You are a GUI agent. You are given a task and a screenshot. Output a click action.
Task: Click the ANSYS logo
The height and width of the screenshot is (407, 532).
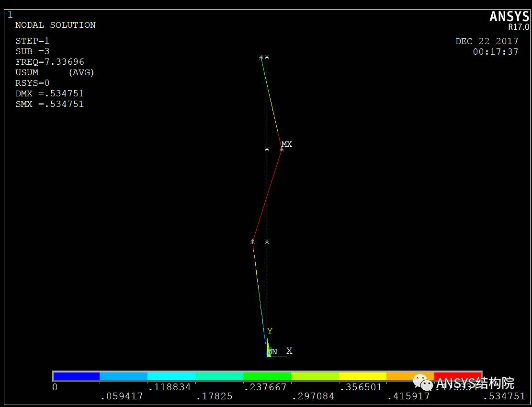click(x=509, y=16)
